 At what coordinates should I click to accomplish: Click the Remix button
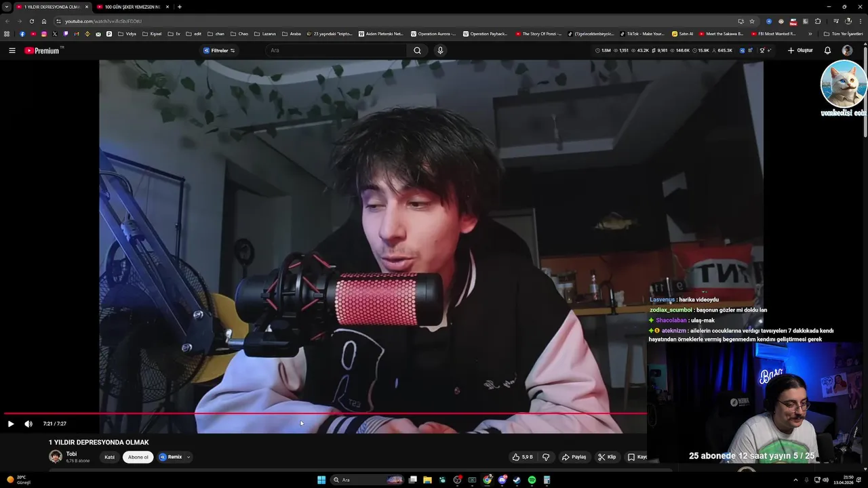click(171, 457)
